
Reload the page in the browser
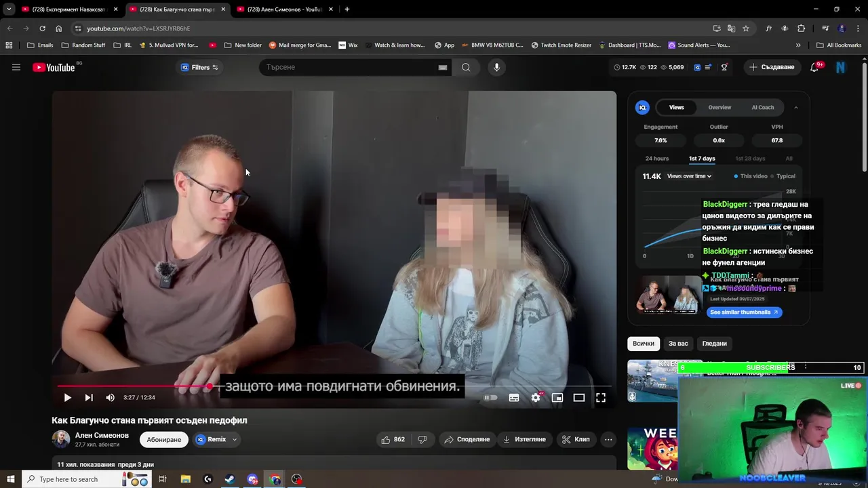(x=42, y=28)
